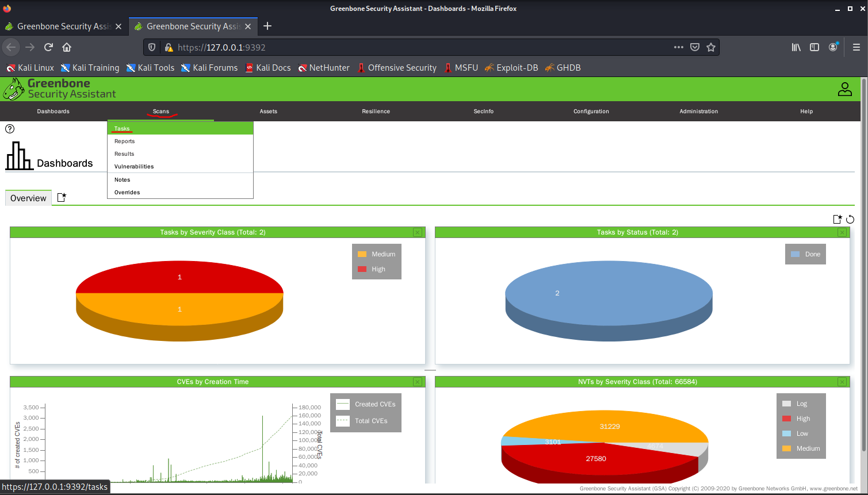Close the first Greenbone browser tab

click(118, 26)
